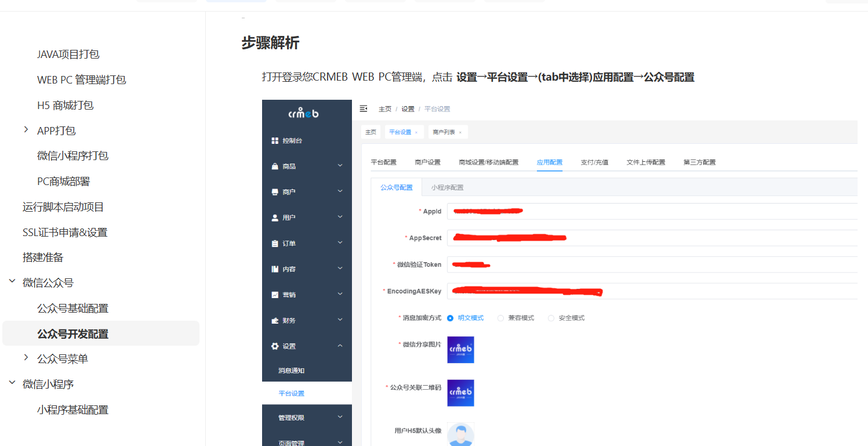Open 微信小程序 section title
The width and height of the screenshot is (868, 446).
48,384
